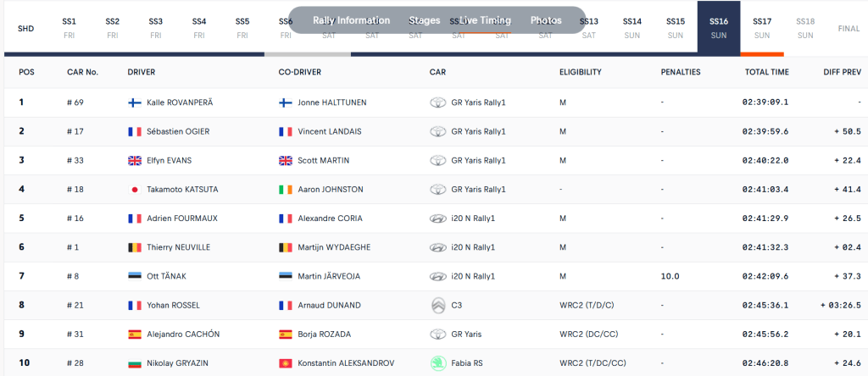Select the SS16 SUN stage tab
This screenshot has height=376, width=868.
[718, 27]
